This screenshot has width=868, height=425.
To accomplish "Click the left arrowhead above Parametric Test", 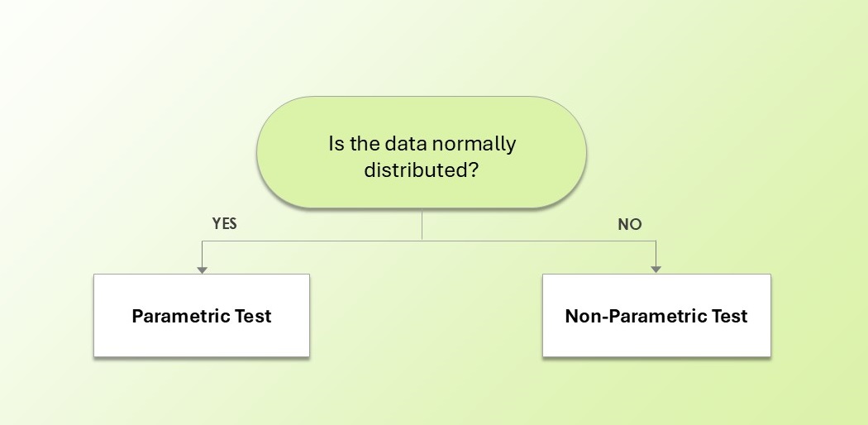I will tap(202, 269).
